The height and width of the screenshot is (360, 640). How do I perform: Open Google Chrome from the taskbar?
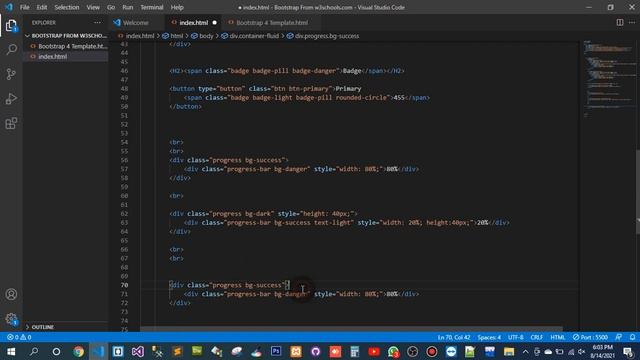click(x=78, y=351)
